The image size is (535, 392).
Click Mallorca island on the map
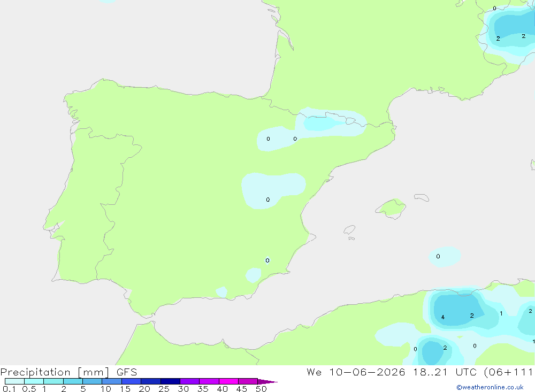[391, 208]
